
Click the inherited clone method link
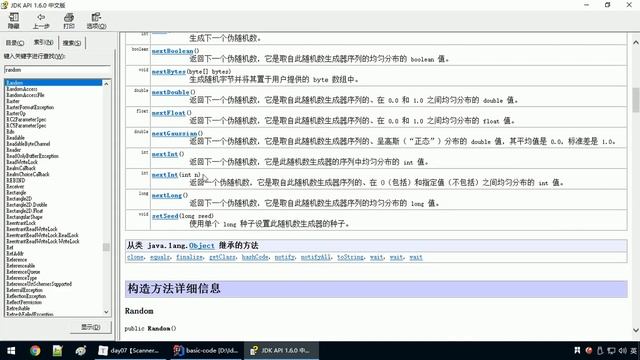click(x=135, y=257)
